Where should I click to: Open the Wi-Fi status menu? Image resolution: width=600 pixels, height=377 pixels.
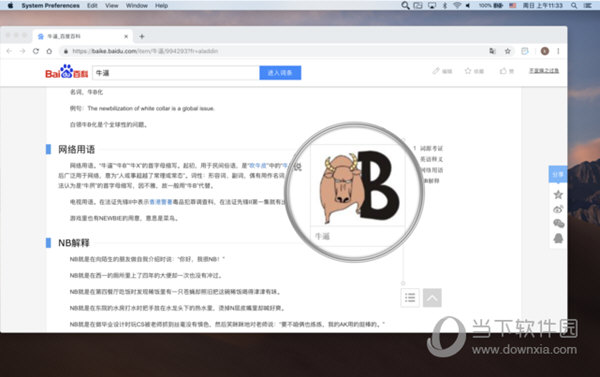tap(457, 5)
